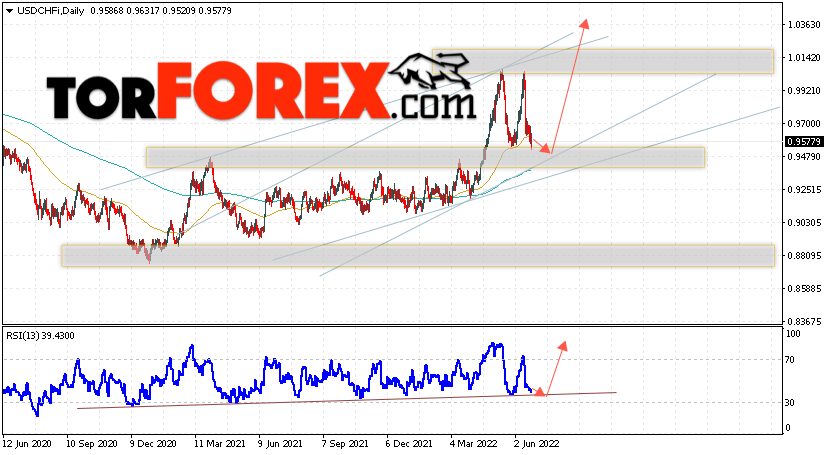The height and width of the screenshot is (455, 828).
Task: Click price level 1.01420 on the axis
Action: [x=804, y=58]
